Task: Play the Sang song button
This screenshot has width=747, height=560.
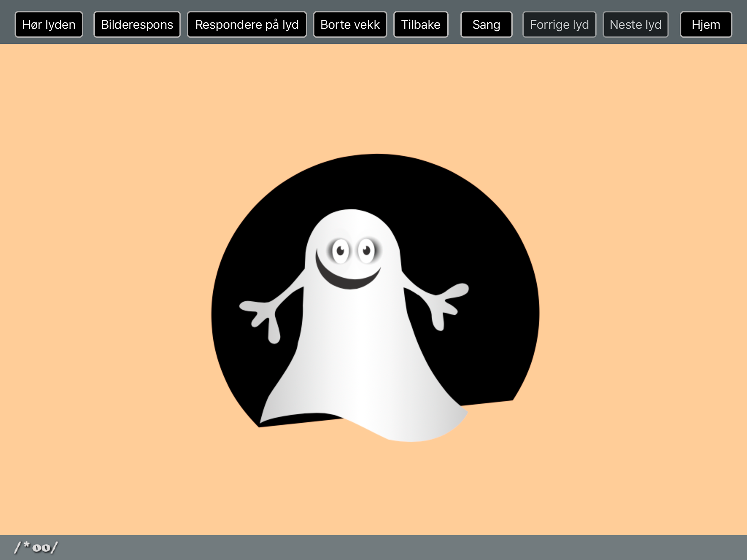Action: 486,25
